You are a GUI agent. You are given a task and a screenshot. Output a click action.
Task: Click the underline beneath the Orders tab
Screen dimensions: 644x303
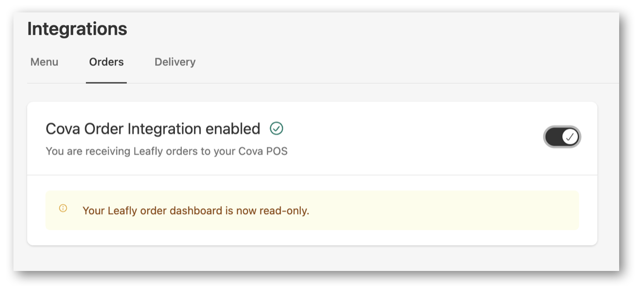coord(106,83)
